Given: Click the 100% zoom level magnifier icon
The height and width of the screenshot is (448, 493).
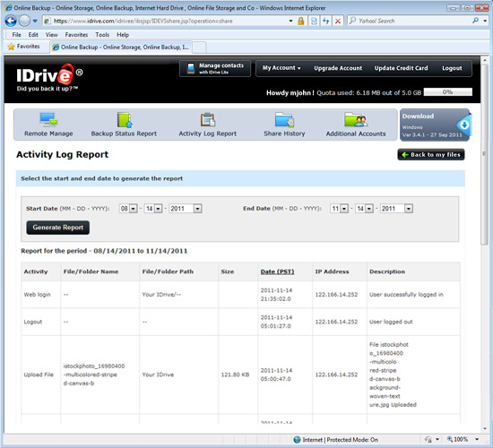Looking at the screenshot, I should point(450,439).
